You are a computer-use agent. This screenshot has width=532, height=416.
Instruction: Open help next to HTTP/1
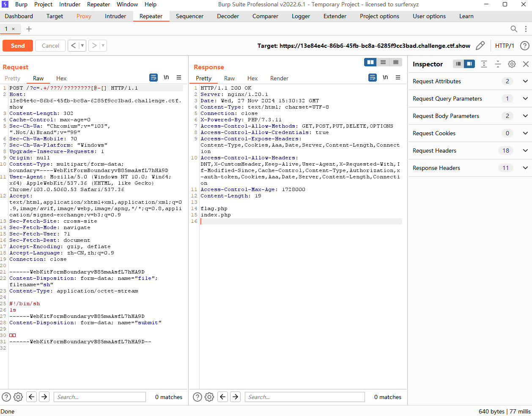point(525,46)
